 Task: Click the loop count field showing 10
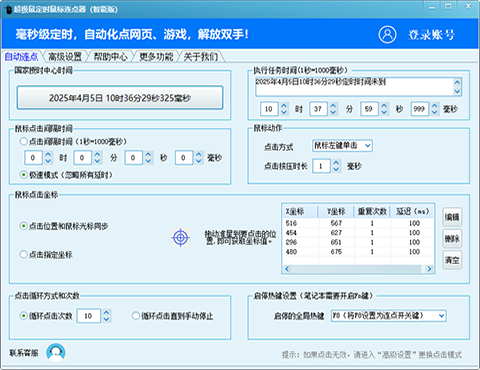89,316
